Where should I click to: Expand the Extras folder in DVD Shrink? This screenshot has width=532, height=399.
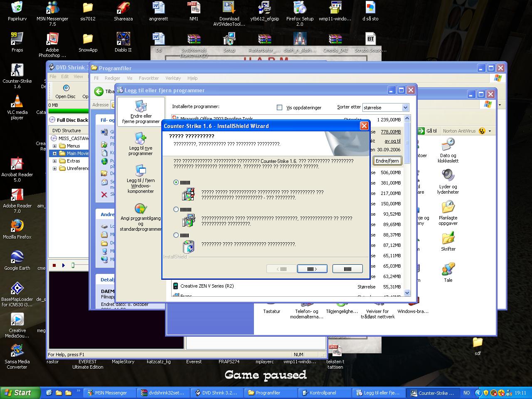coord(54,161)
